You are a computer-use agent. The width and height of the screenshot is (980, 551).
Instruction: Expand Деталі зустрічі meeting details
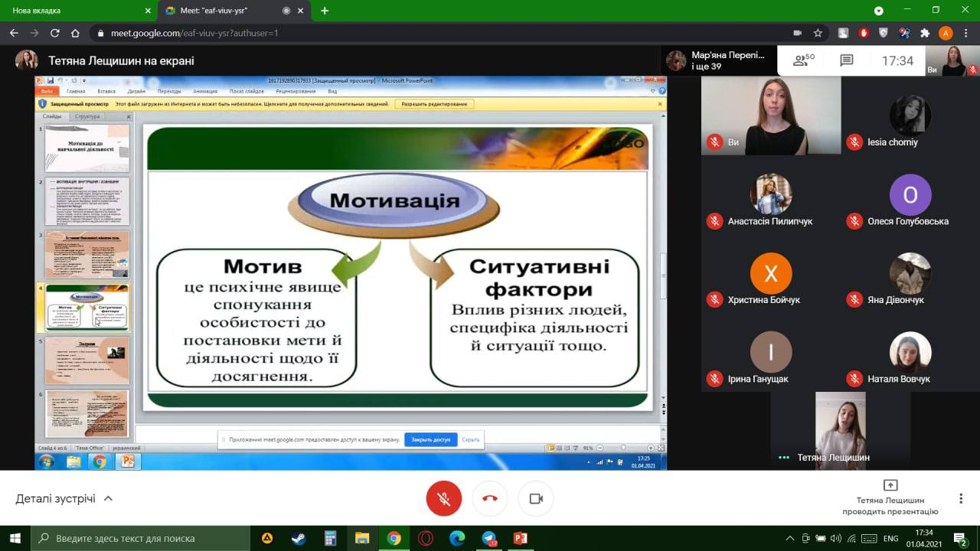64,498
